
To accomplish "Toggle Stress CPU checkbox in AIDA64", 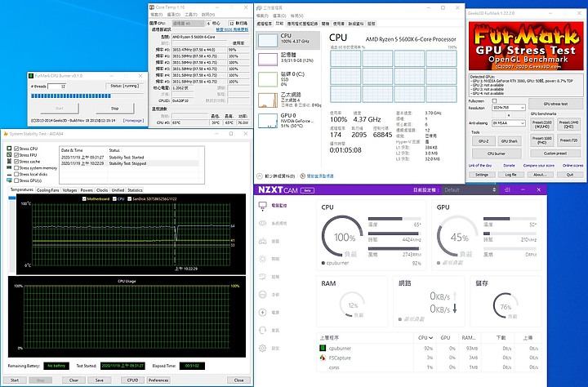I will [16, 149].
